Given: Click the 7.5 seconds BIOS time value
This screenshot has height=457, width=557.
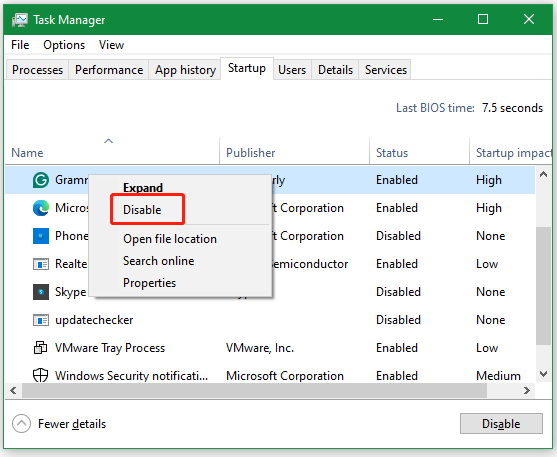Looking at the screenshot, I should click(x=512, y=108).
